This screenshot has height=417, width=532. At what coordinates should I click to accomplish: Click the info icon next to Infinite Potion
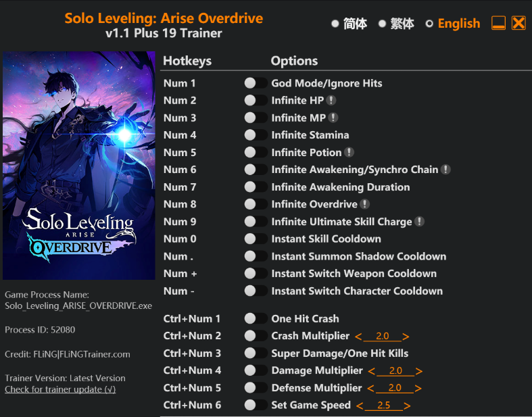[349, 152]
